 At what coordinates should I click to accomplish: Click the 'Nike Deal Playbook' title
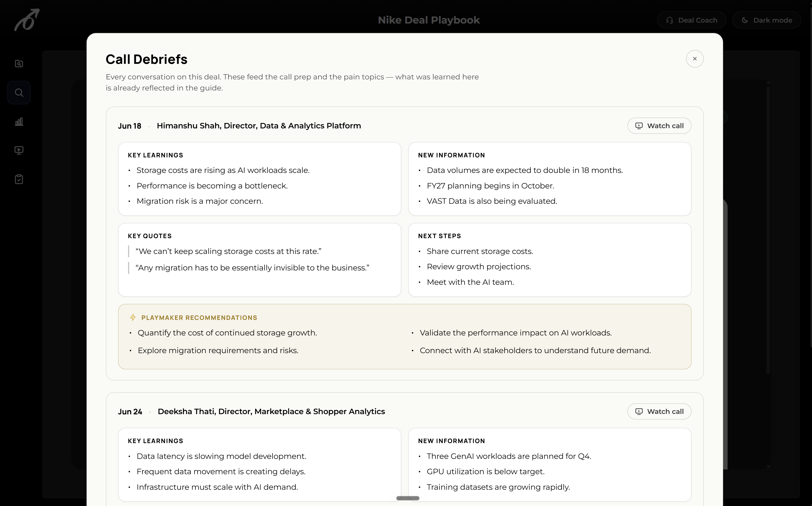tap(429, 20)
